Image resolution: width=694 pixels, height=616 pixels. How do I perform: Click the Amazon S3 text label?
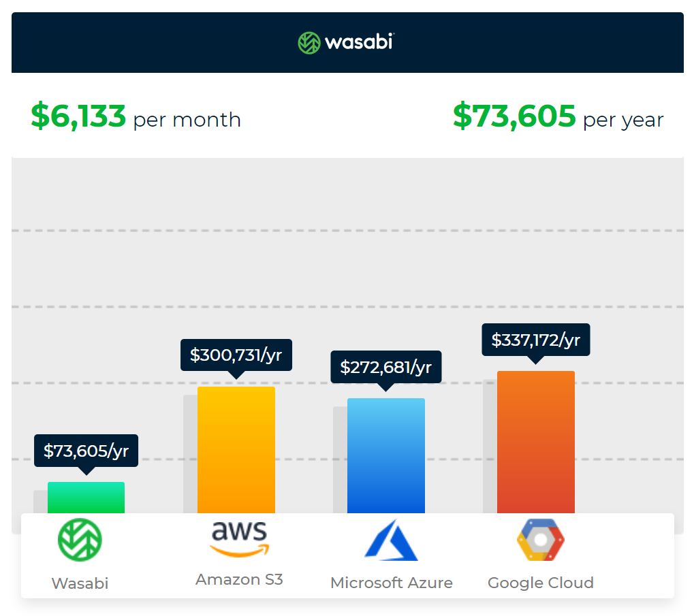[239, 579]
